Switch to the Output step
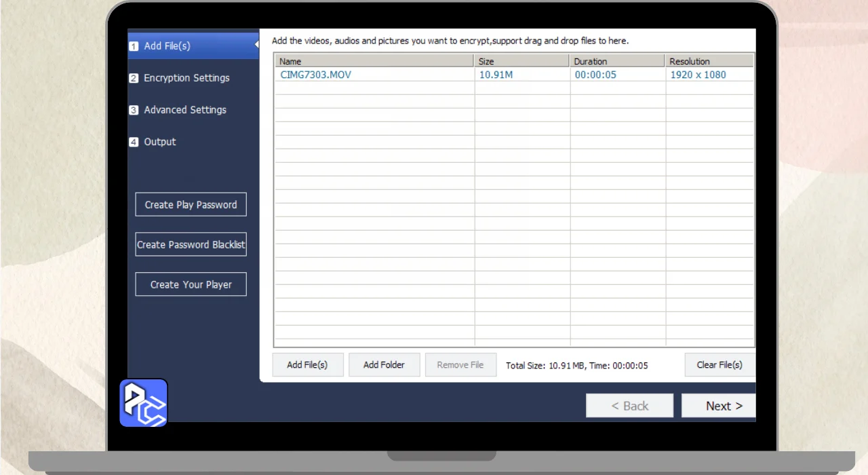 [160, 142]
